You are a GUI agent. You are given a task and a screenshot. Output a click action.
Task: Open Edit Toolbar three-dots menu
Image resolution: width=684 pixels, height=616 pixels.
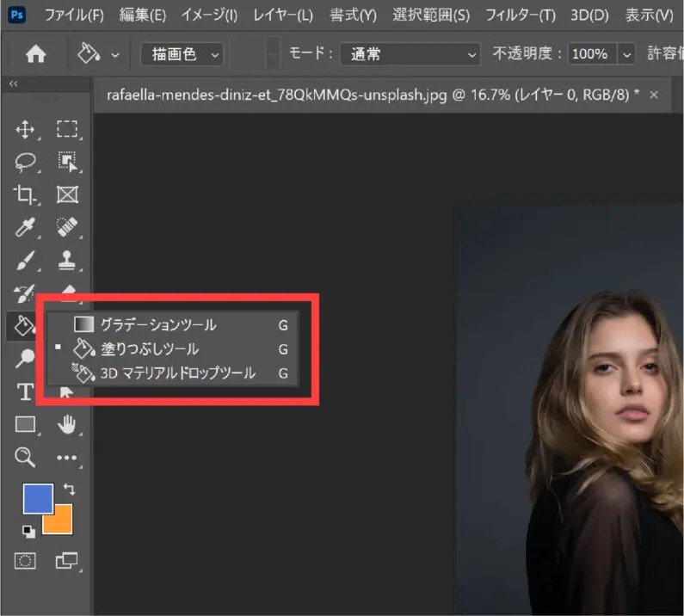click(66, 458)
